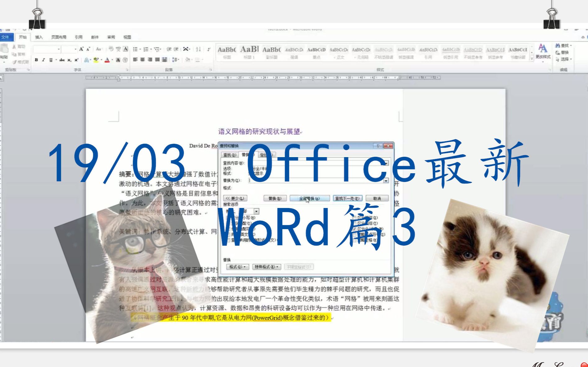Toggle the sounds-like (英文) checkbox
The width and height of the screenshot is (588, 367).
229,234
